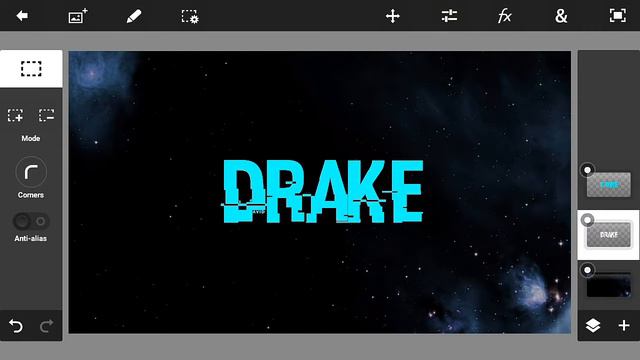Select the pencil draw tool

[x=134, y=16]
